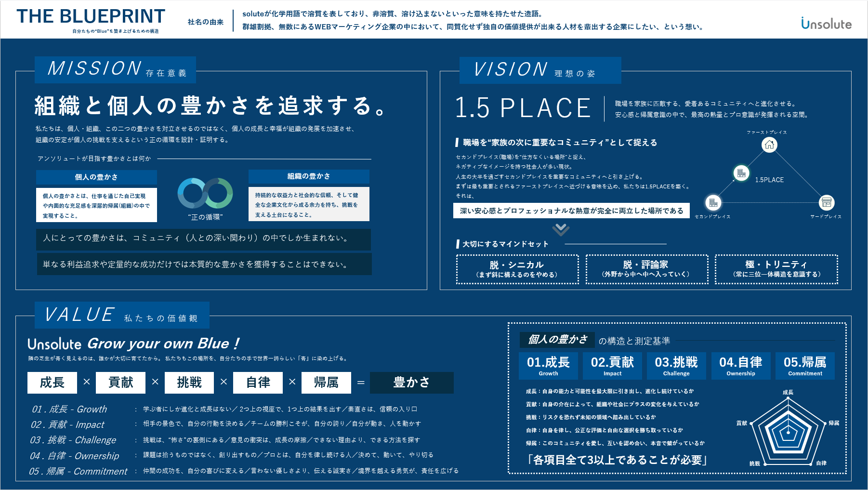This screenshot has height=490, width=868.
Task: Click the infinity loop icon above “正の循環”
Action: pyautogui.click(x=205, y=193)
